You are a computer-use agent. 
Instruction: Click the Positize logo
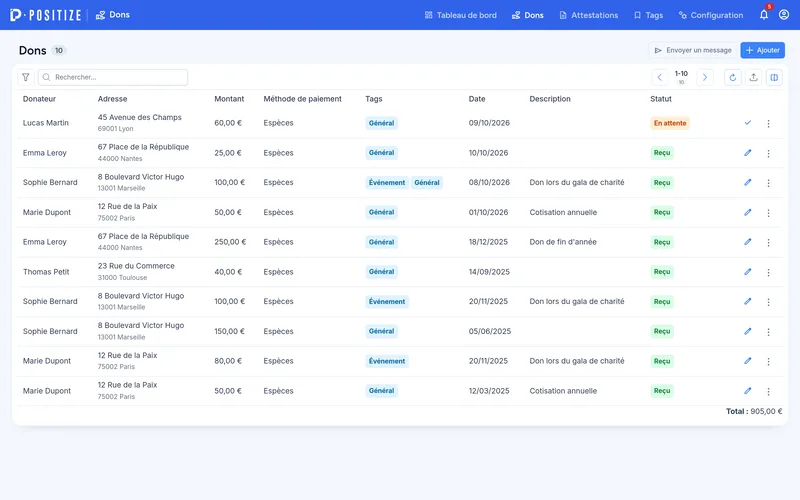click(x=45, y=15)
